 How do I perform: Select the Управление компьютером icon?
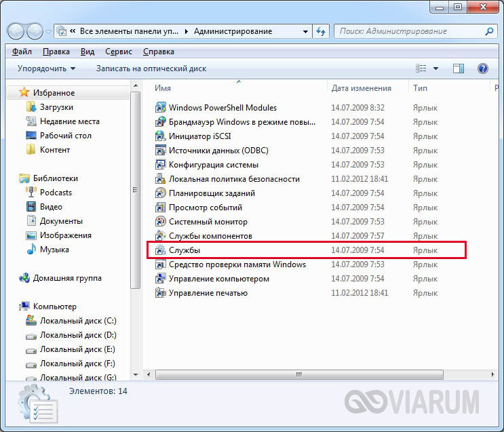pos(160,278)
